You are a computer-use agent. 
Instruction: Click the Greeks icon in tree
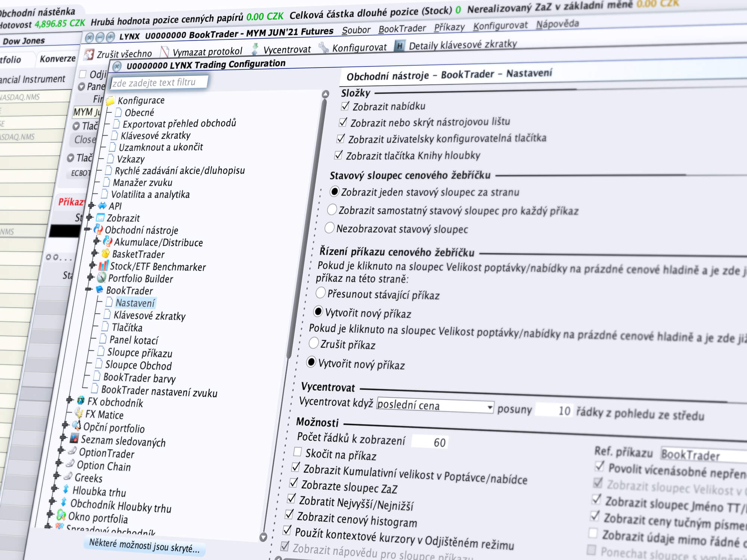[x=68, y=476]
